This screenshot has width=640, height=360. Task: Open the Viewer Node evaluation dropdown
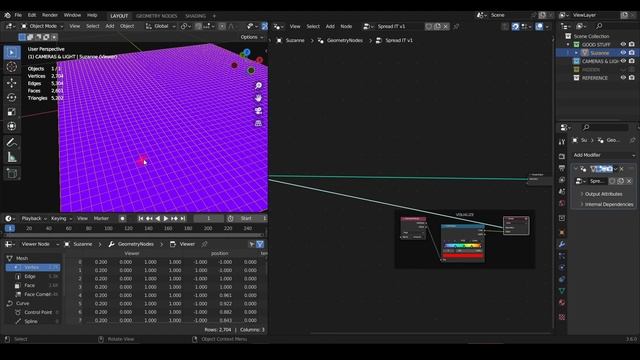pyautogui.click(x=40, y=244)
